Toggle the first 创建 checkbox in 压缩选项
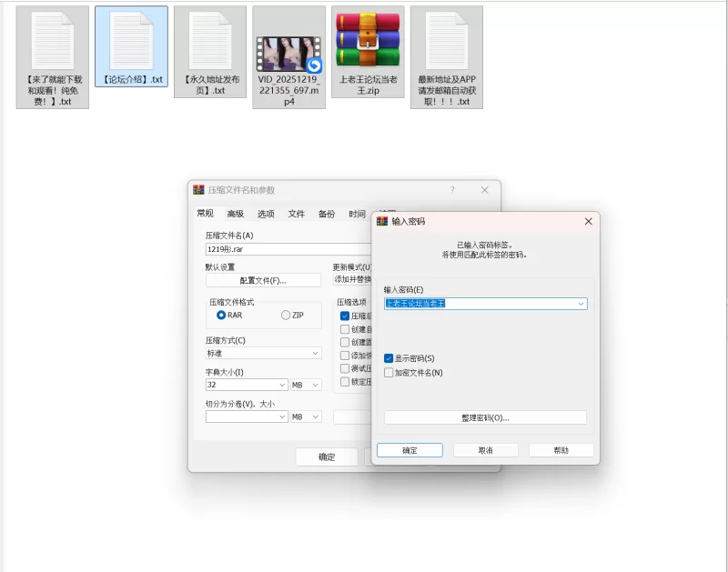This screenshot has width=728, height=572. pos(345,329)
